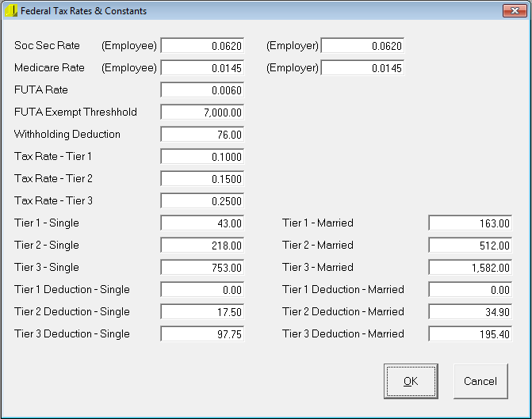Screen dimensions: 532x419
Task: Click the 'Tax Rate - Tier 1' label
Action: (x=53, y=156)
